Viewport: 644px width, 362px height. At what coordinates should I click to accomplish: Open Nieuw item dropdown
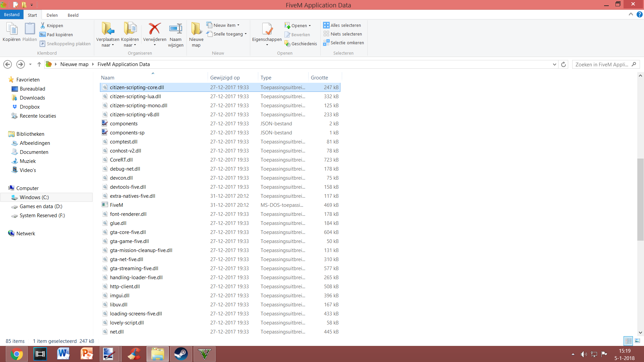pos(223,25)
